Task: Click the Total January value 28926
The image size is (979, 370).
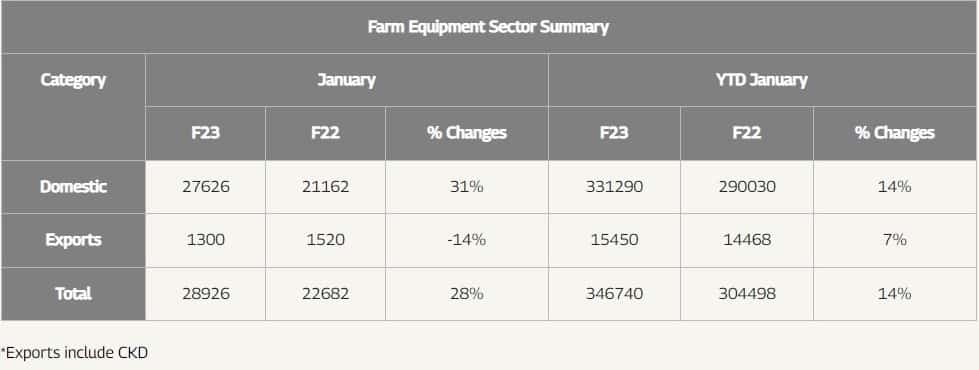Action: [x=206, y=293]
